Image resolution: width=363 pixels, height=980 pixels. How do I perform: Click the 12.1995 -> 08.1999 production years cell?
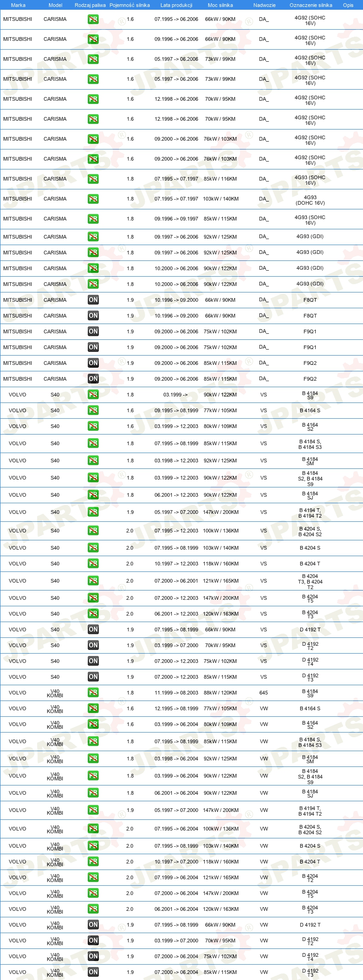[x=176, y=708]
